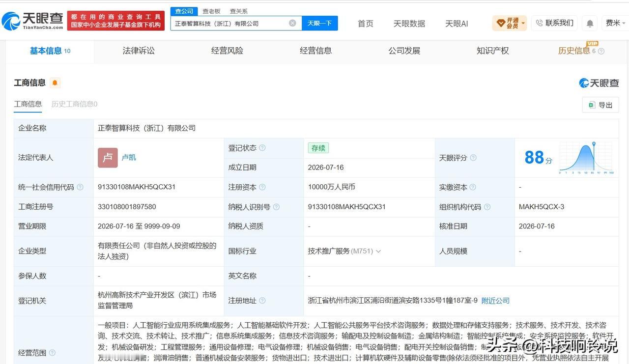Click the enterprise type 有限责任公司 text
This screenshot has width=629, height=364.
point(157,251)
